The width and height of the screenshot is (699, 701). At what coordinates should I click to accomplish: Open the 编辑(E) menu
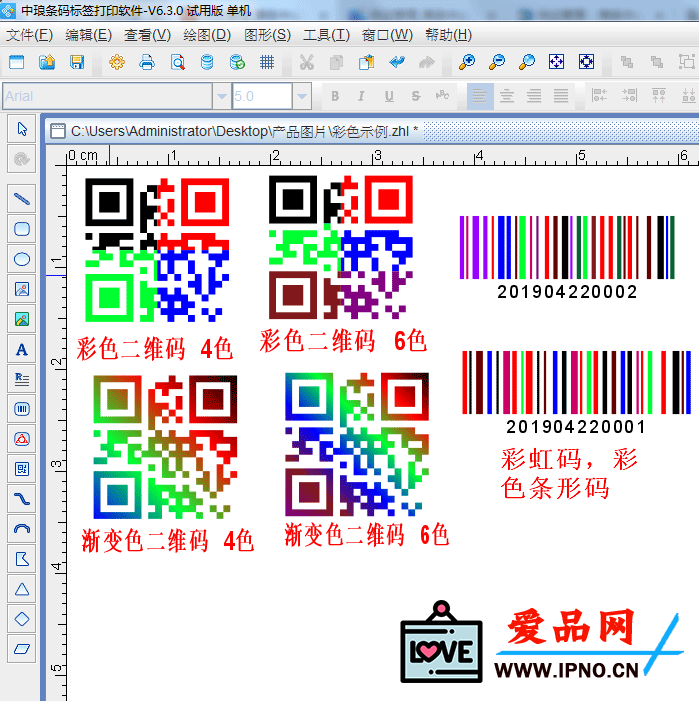88,35
